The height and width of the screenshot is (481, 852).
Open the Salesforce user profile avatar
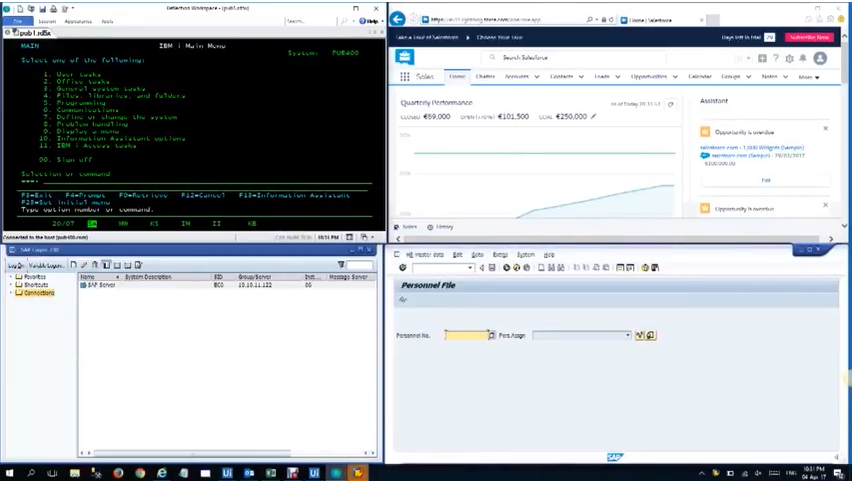point(820,58)
